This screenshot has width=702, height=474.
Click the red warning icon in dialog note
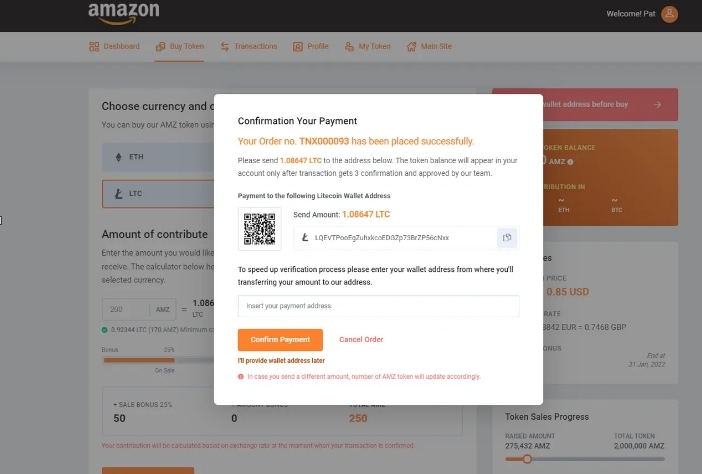[x=241, y=377]
